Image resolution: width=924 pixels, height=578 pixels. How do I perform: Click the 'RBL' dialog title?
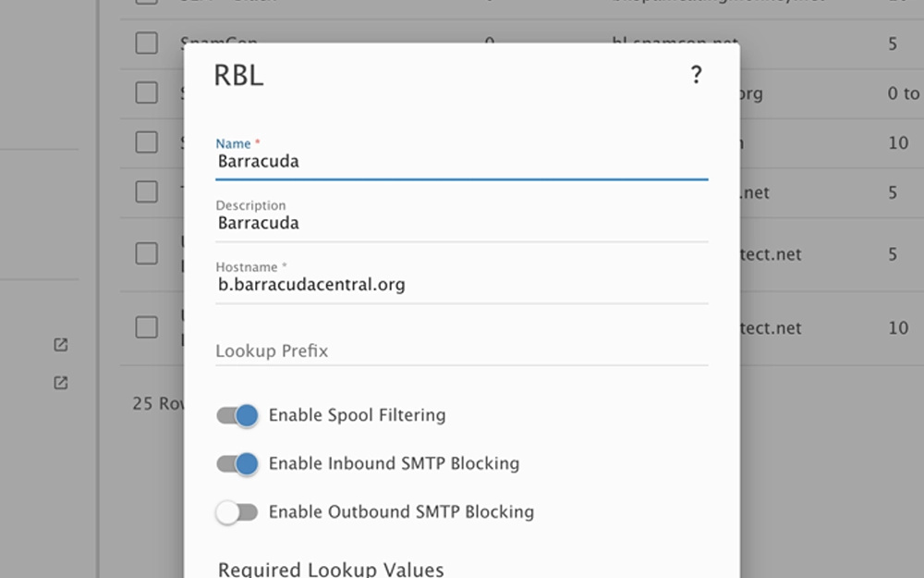(x=238, y=76)
